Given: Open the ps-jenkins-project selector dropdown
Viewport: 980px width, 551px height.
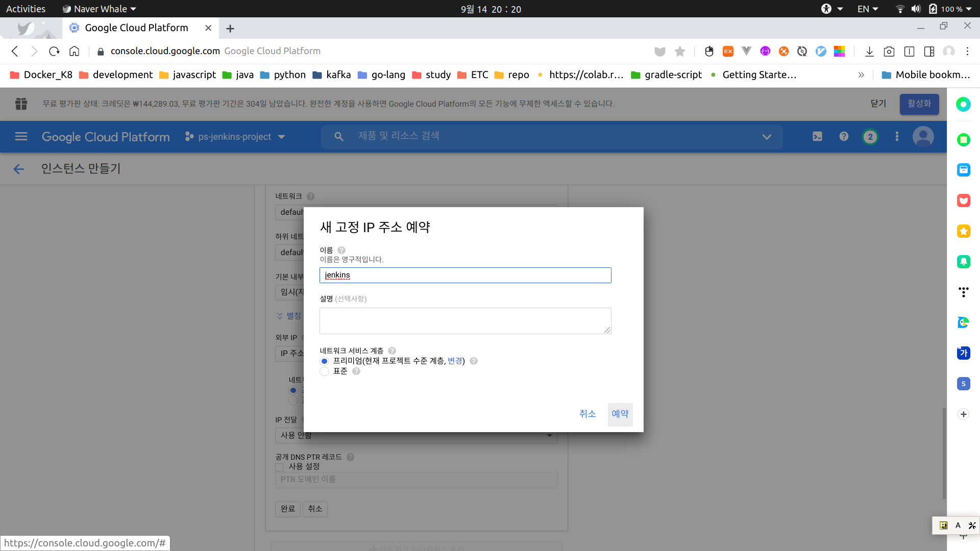Looking at the screenshot, I should [235, 137].
